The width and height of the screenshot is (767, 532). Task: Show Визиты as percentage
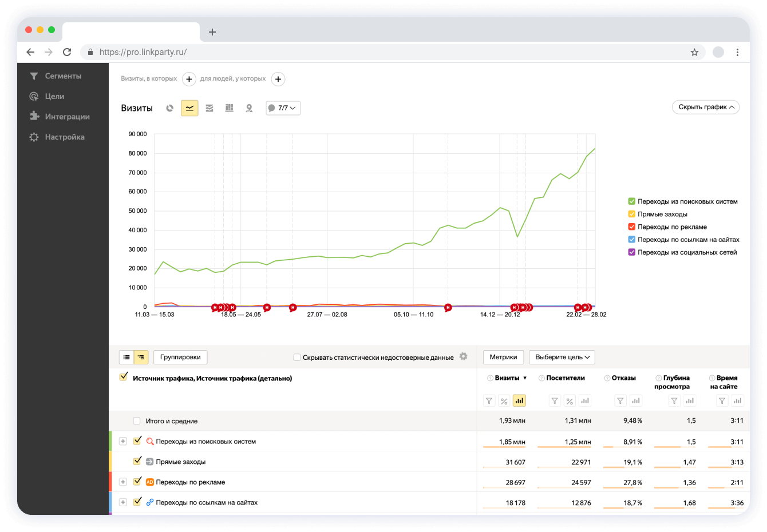[x=504, y=401]
